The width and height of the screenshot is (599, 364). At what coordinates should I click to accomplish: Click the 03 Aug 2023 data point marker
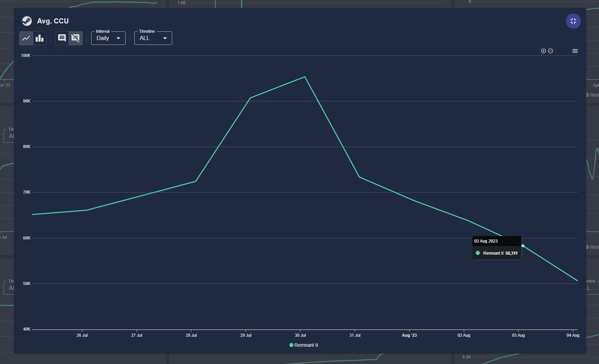pos(523,246)
